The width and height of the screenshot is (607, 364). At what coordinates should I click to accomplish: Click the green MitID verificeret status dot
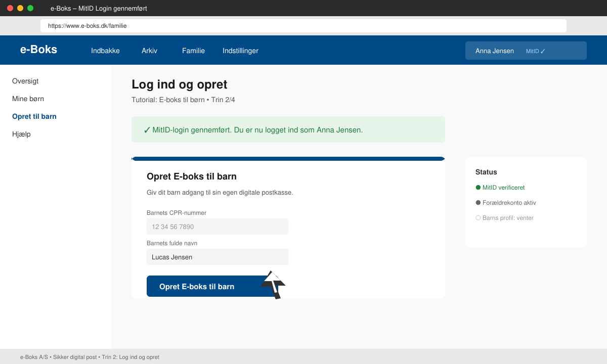tap(478, 188)
